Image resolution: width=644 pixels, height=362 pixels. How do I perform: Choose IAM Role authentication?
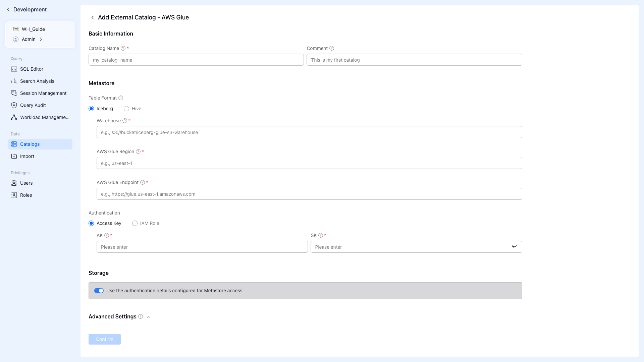pos(135,223)
